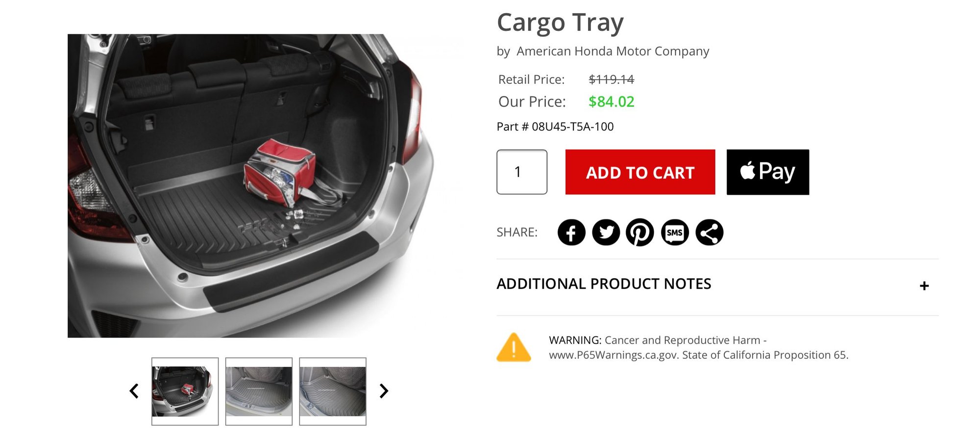Click the Cargo Tray product title
Screen dimensions: 980x440
pos(560,23)
